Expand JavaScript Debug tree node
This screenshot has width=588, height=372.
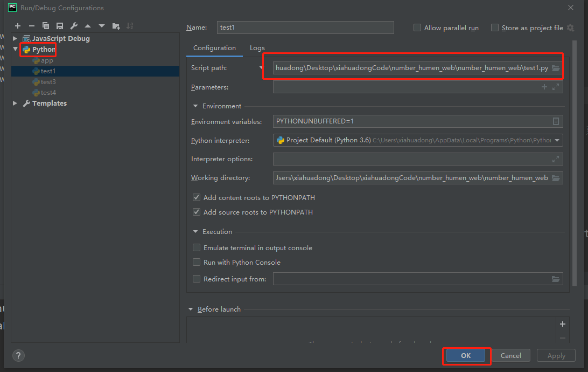[15, 38]
